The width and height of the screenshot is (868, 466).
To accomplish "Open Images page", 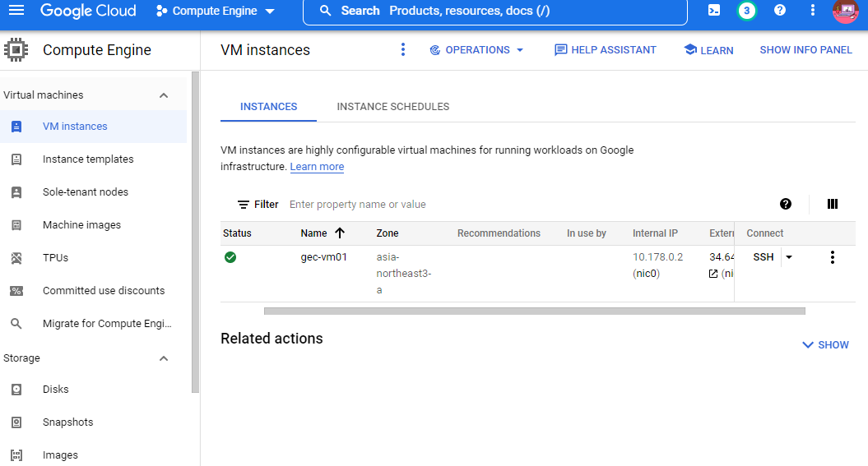I will pyautogui.click(x=60, y=455).
